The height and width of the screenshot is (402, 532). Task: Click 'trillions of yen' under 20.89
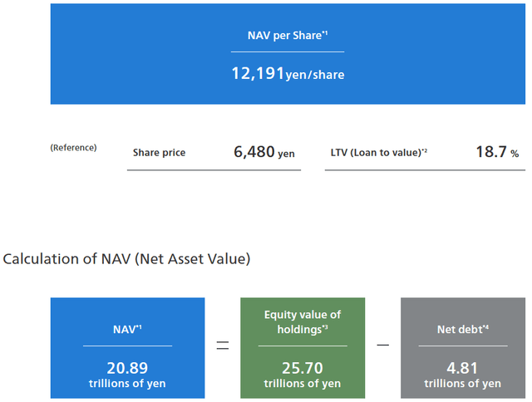(x=127, y=384)
